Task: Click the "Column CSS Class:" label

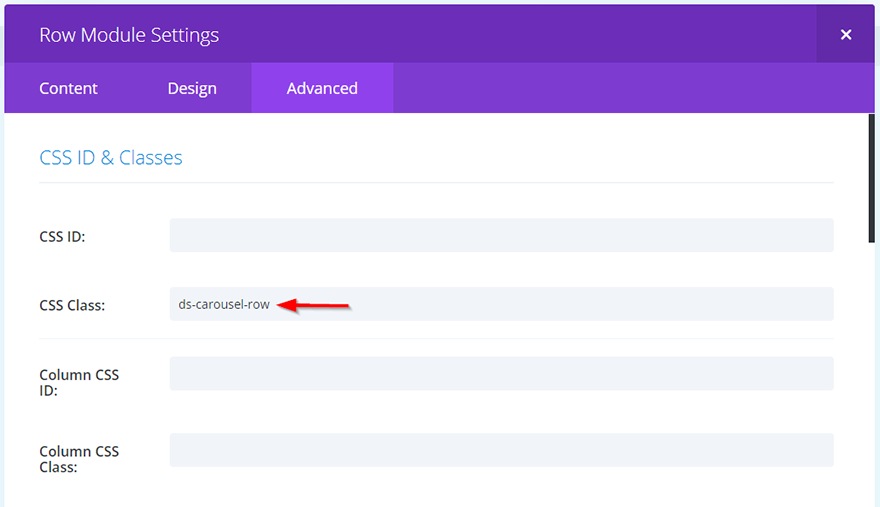Action: pos(79,459)
